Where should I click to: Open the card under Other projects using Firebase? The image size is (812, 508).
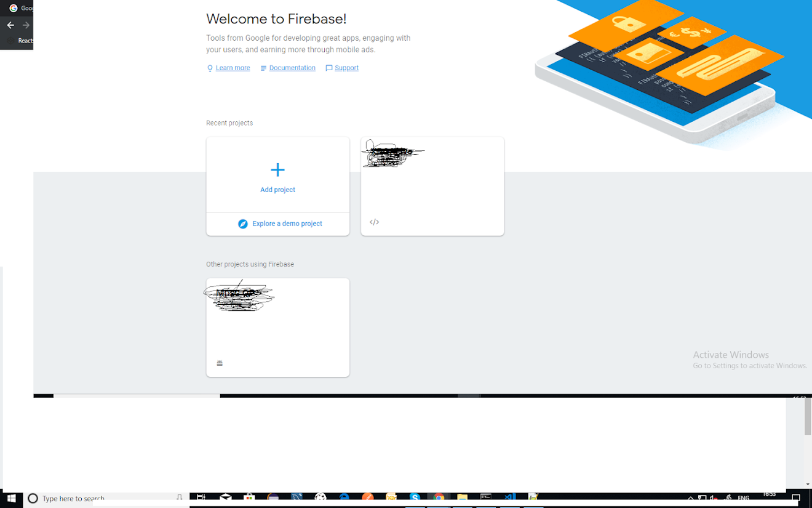coord(277,327)
